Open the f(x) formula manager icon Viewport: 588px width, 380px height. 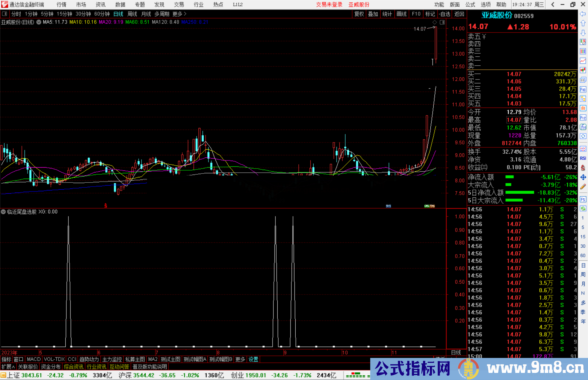[583, 127]
